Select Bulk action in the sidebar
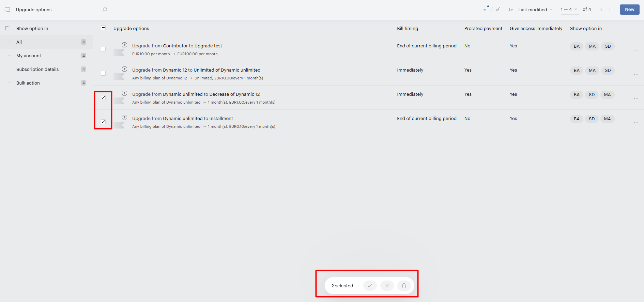Viewport: 644px width, 302px height. click(46, 83)
